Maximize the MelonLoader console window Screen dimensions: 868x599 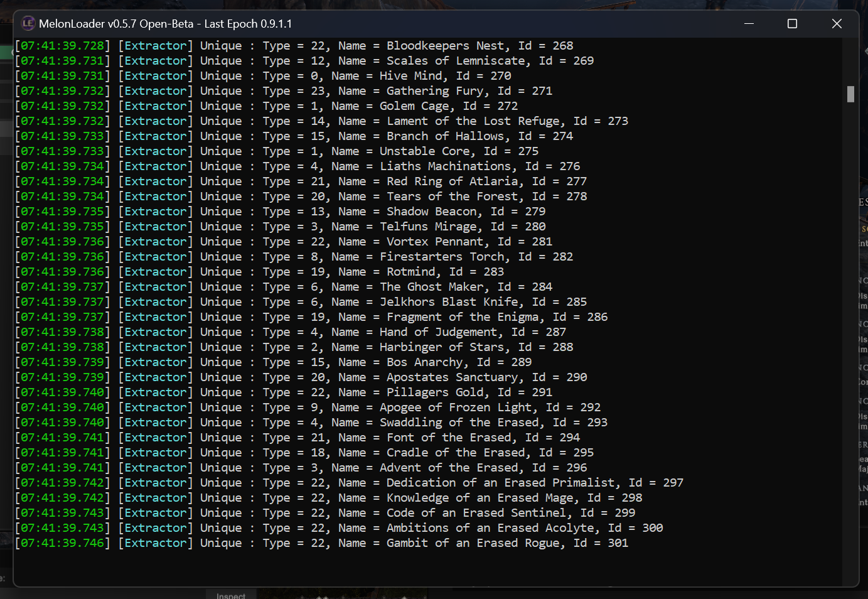[x=792, y=24]
